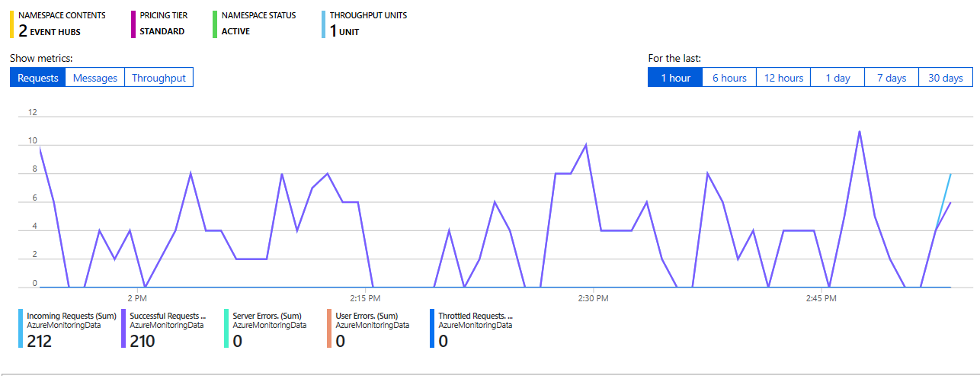Image resolution: width=980 pixels, height=376 pixels.
Task: Click the Successful Requests purple color swatch
Action: click(x=123, y=329)
